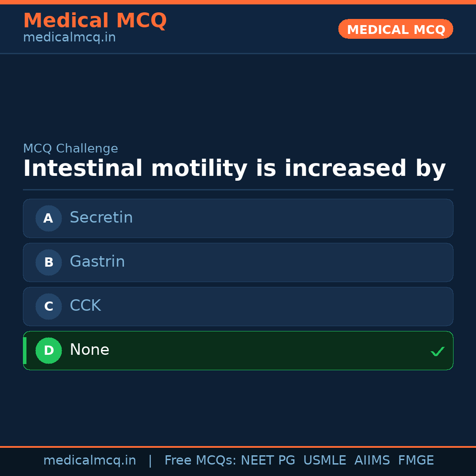Choose AIIMS in the footer
This screenshot has height=476, width=476.
[372, 461]
